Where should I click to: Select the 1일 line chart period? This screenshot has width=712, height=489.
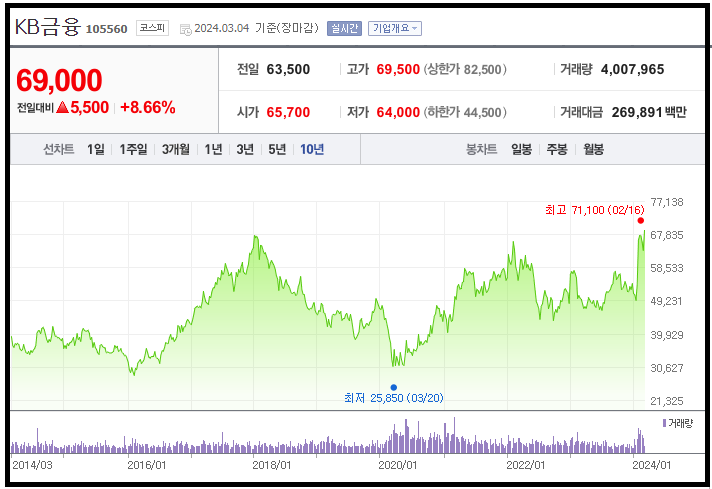coord(96,149)
